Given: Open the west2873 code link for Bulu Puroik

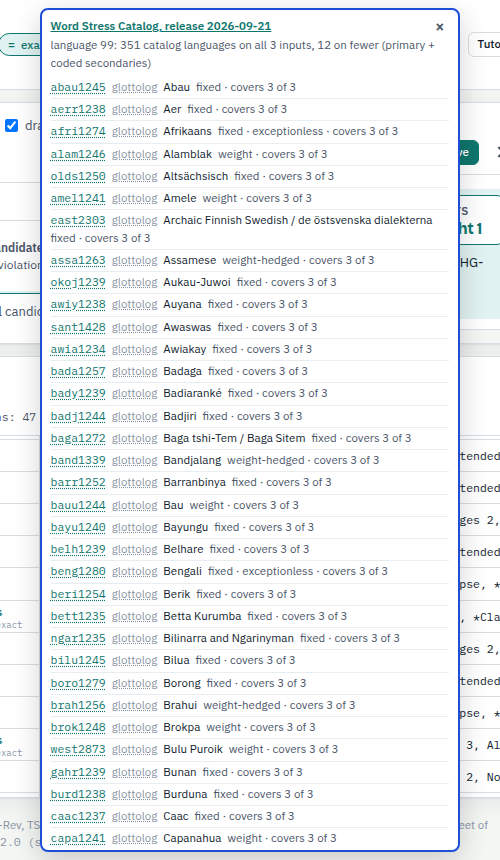Looking at the screenshot, I should (x=78, y=748).
